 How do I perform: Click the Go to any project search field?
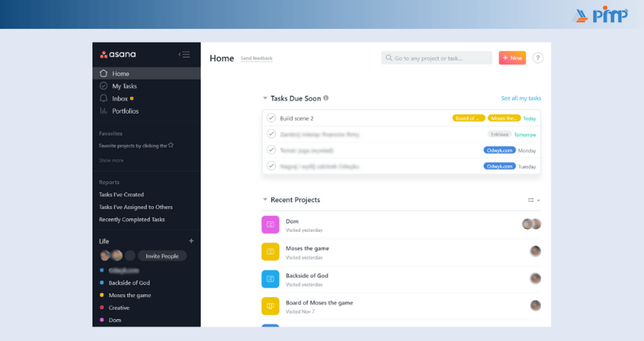tap(436, 58)
